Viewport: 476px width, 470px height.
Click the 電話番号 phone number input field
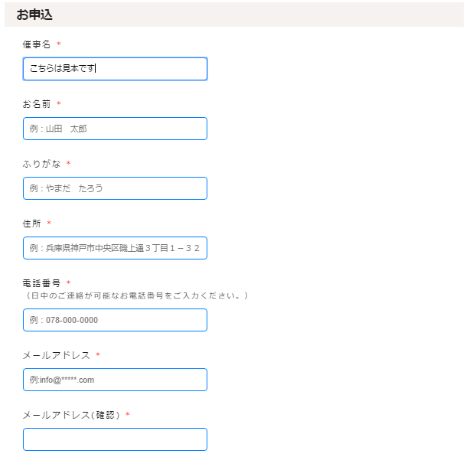pos(115,320)
